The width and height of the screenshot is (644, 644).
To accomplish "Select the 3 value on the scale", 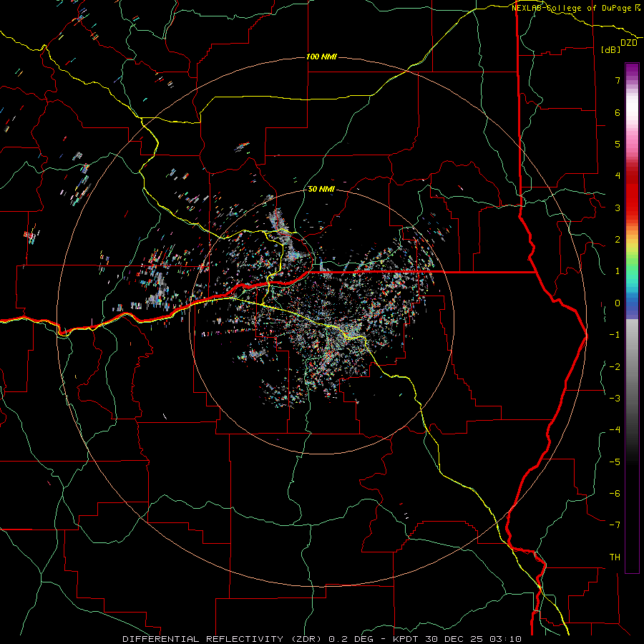I will point(618,208).
